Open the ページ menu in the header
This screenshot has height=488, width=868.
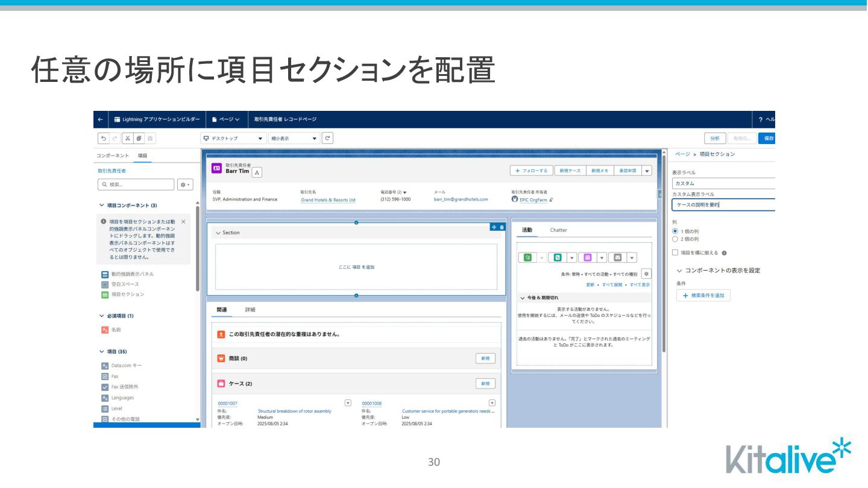pos(226,119)
